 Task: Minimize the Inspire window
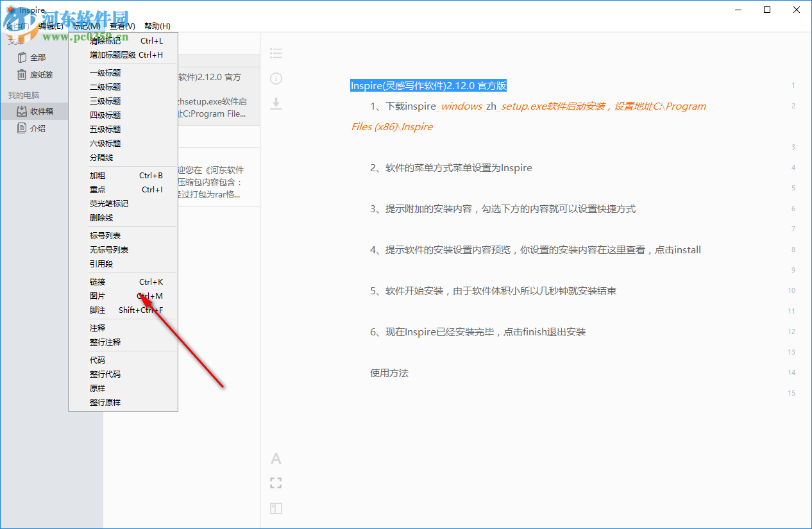pos(738,10)
